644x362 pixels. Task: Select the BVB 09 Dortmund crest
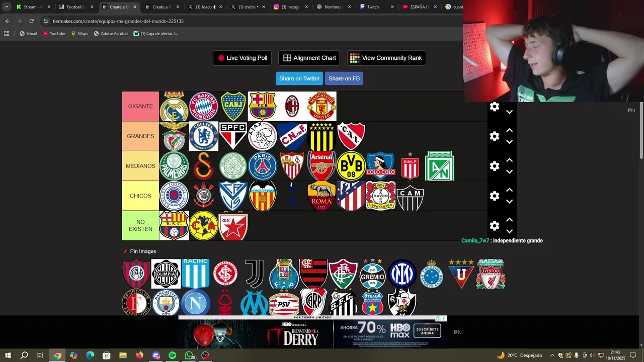pos(351,166)
